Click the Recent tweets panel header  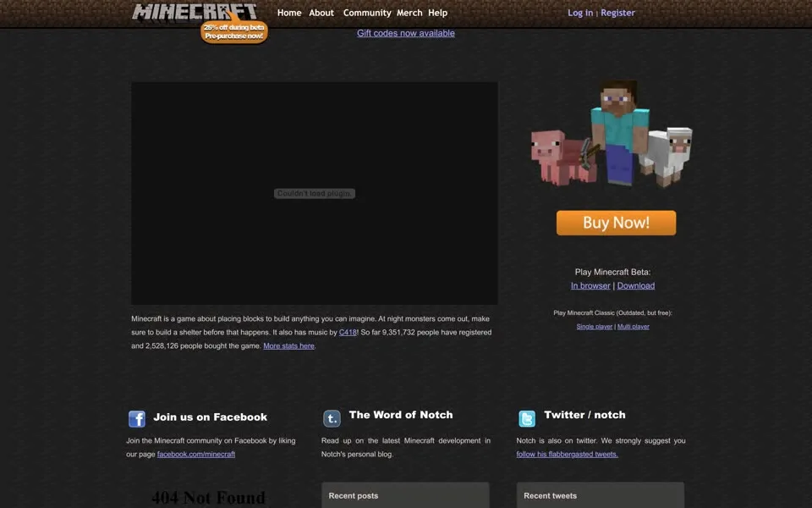601,495
